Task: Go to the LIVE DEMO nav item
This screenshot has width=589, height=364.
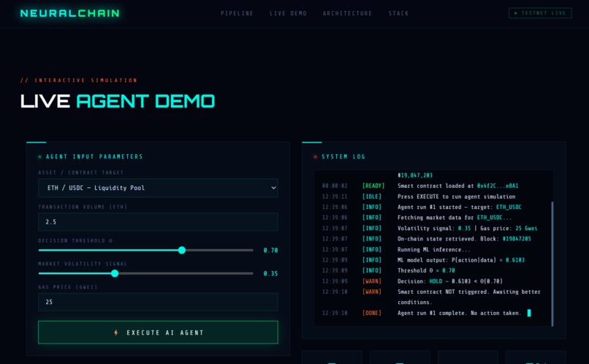Action: coord(288,13)
